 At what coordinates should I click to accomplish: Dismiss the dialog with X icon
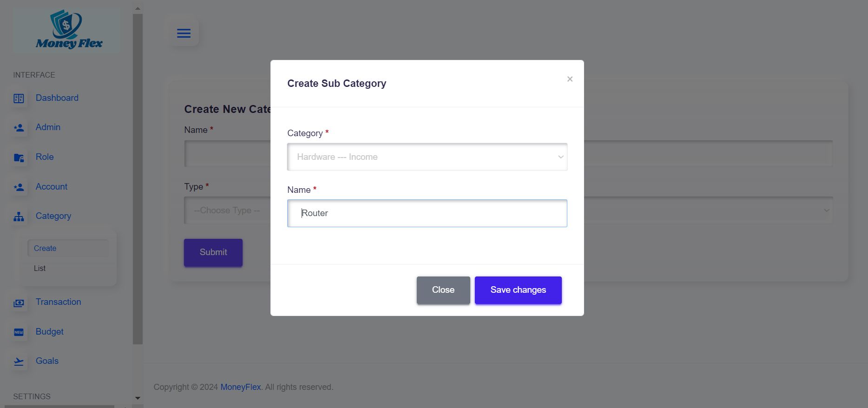coord(570,79)
